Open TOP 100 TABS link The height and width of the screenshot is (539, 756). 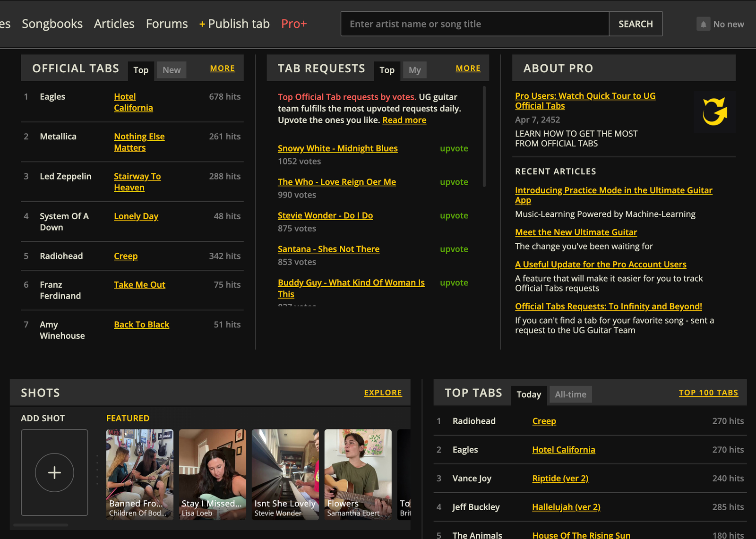point(708,393)
